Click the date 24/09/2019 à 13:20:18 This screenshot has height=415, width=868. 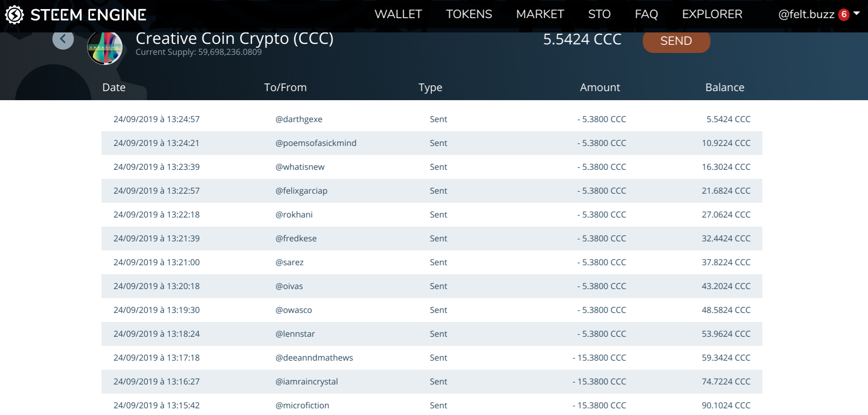click(x=156, y=286)
